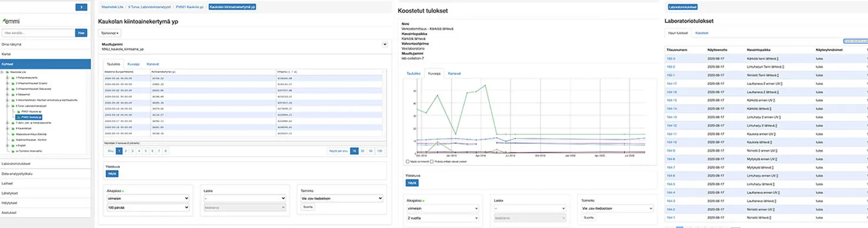Select Haun tulokset tab

coord(678,33)
